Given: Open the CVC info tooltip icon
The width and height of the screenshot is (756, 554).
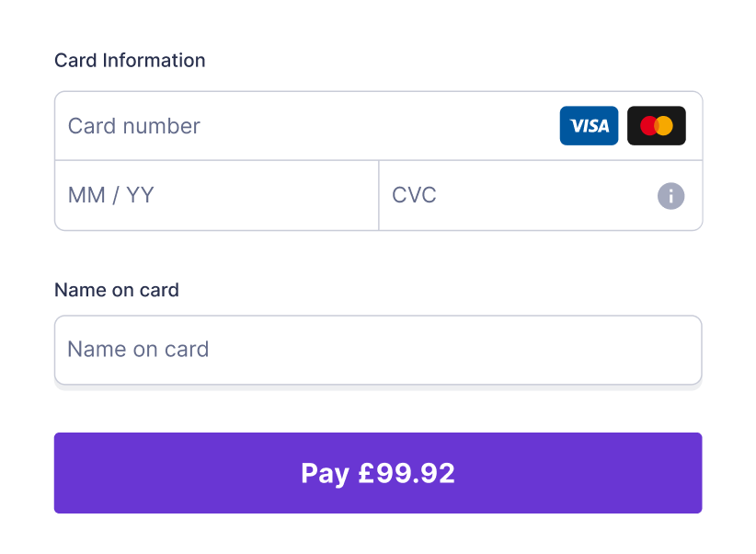Looking at the screenshot, I should click(670, 196).
